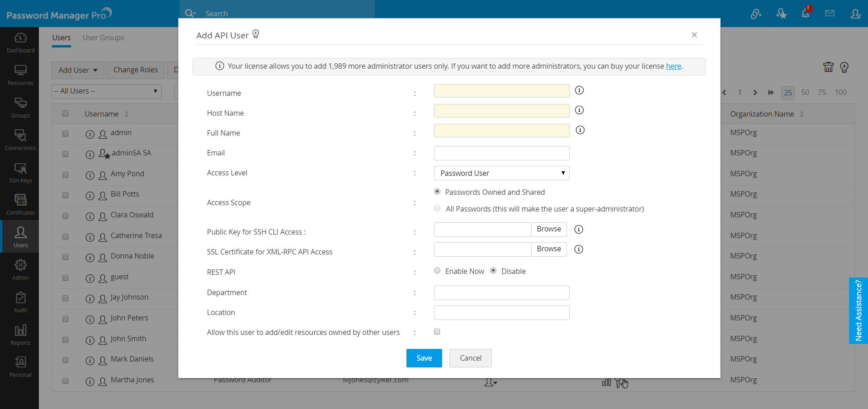The image size is (868, 409).
Task: Open the Add User dropdown
Action: [78, 70]
